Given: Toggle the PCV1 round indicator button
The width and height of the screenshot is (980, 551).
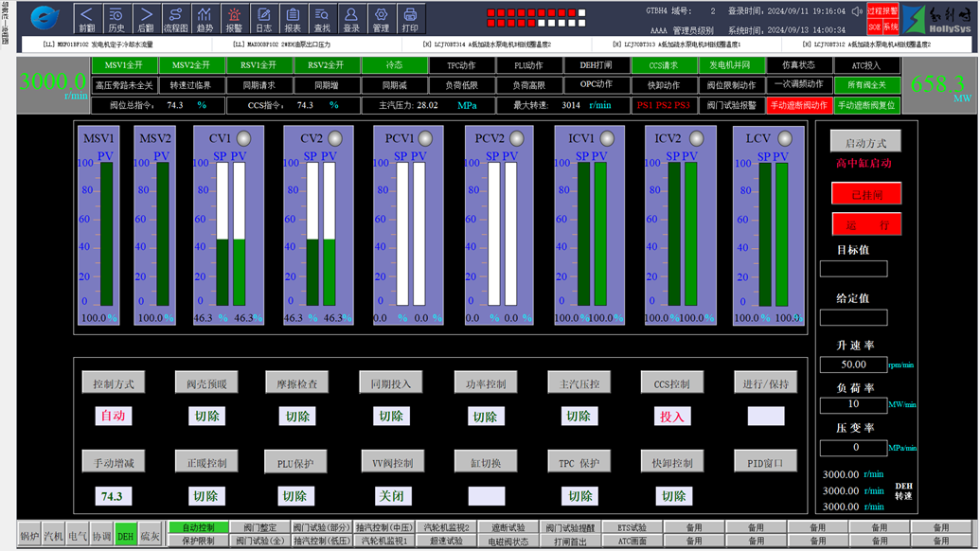Looking at the screenshot, I should click(425, 139).
